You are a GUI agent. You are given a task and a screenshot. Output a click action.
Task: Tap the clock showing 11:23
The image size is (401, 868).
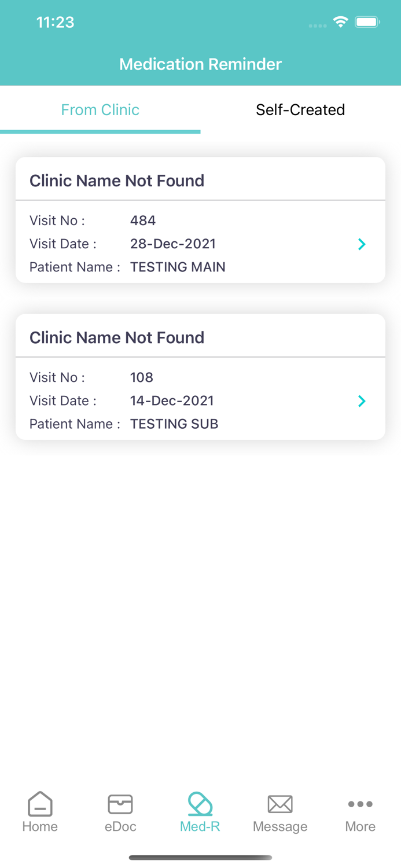tap(56, 22)
